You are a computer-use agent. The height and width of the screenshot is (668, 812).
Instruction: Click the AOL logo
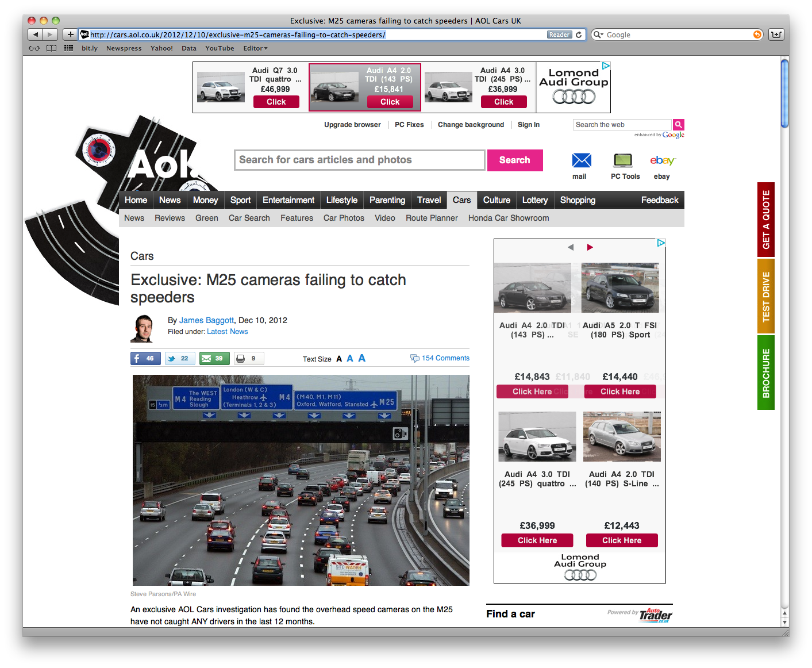[163, 165]
